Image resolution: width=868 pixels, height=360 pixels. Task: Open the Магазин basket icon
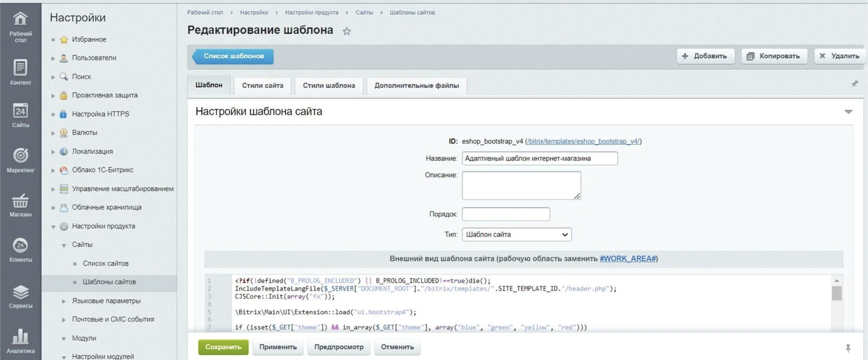pyautogui.click(x=20, y=201)
